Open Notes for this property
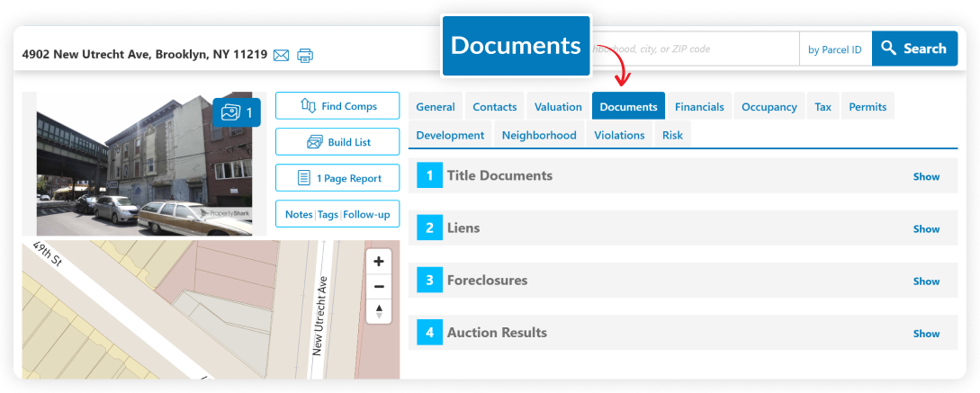980x393 pixels. [x=299, y=214]
